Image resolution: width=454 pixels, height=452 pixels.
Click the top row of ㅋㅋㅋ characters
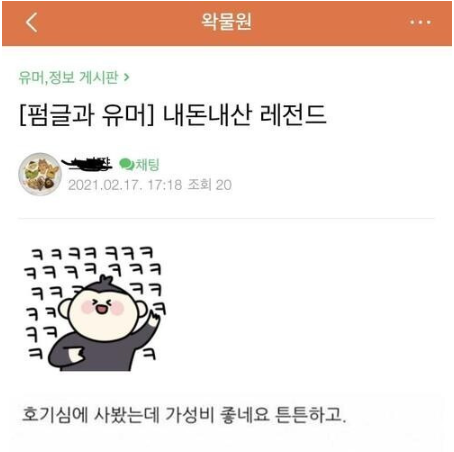point(92,253)
